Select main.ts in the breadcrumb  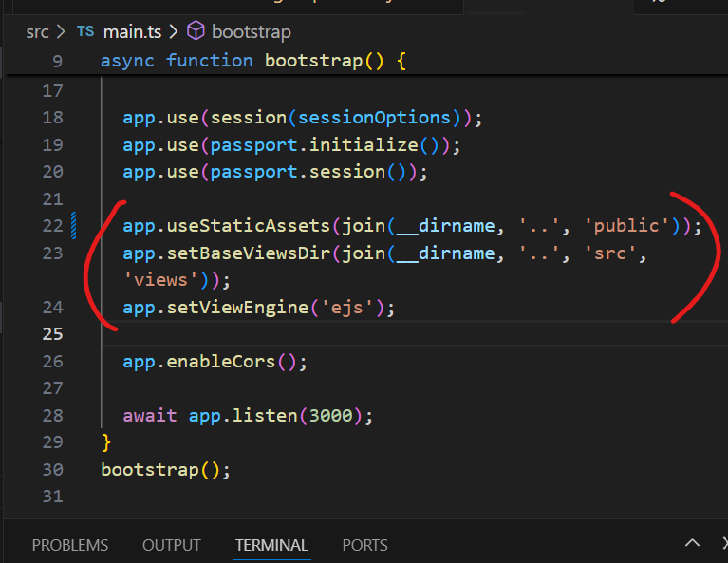pos(132,32)
